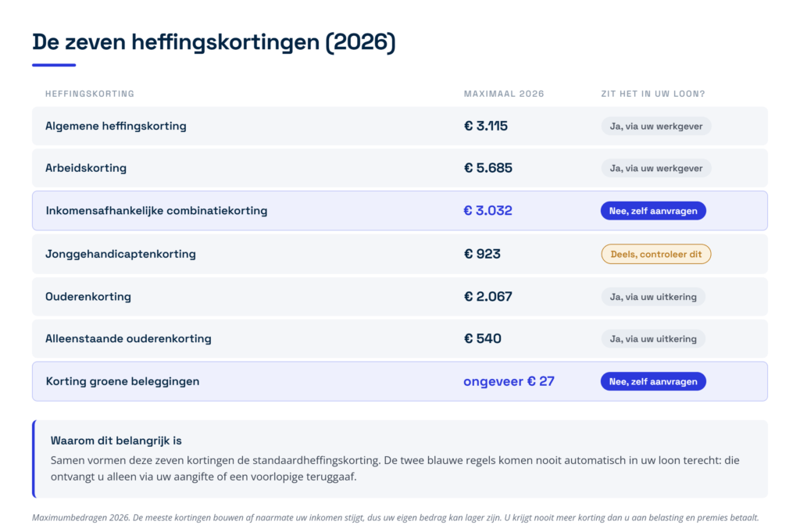Image resolution: width=800 pixels, height=532 pixels.
Task: Click the 'Maximaal 2026' column header
Action: click(x=504, y=94)
